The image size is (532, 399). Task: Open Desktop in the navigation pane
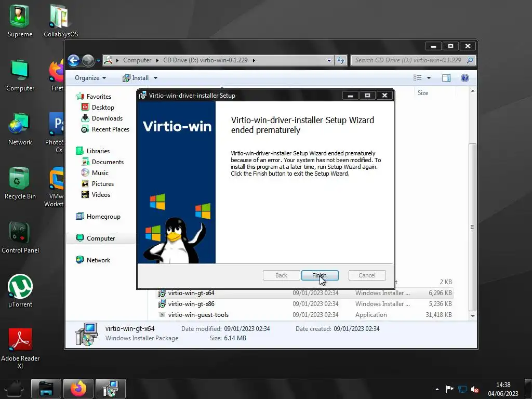[x=98, y=107]
